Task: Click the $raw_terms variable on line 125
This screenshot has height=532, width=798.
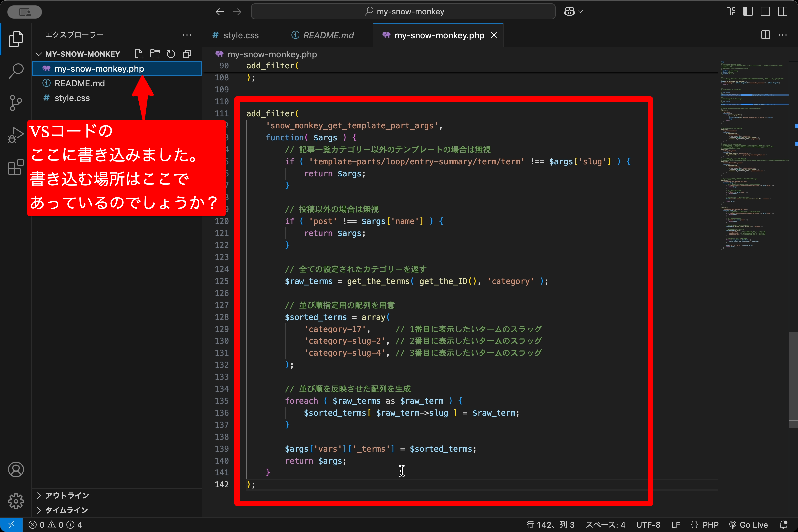Action: pyautogui.click(x=308, y=281)
